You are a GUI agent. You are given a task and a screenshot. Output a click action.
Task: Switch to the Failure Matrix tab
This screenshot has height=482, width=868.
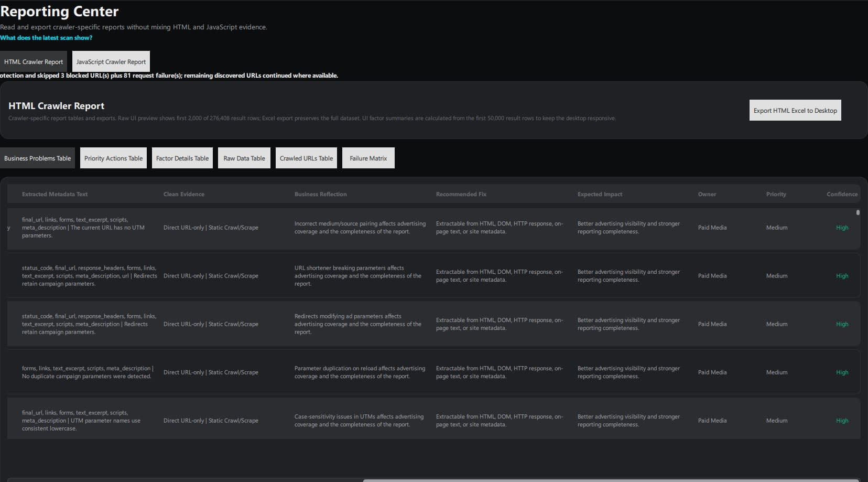click(368, 158)
